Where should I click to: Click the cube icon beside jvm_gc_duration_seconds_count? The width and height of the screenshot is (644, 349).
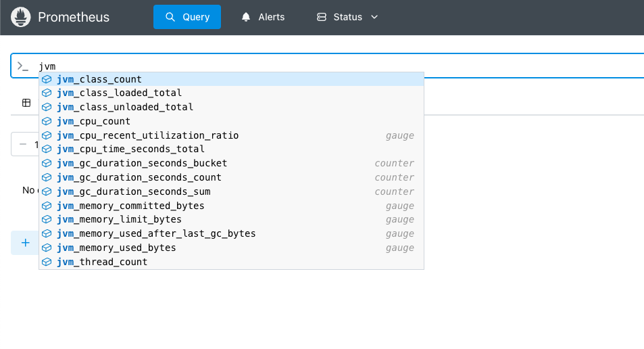pyautogui.click(x=47, y=177)
